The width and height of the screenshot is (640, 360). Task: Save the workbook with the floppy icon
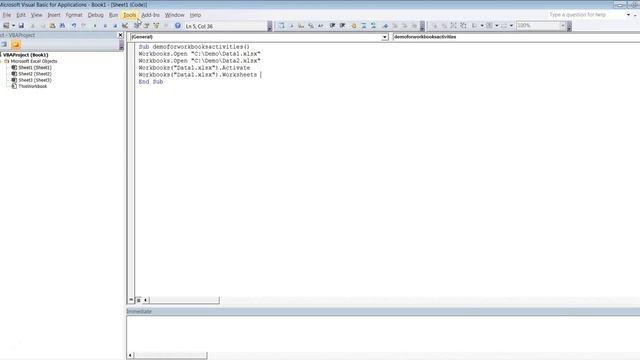21,26
